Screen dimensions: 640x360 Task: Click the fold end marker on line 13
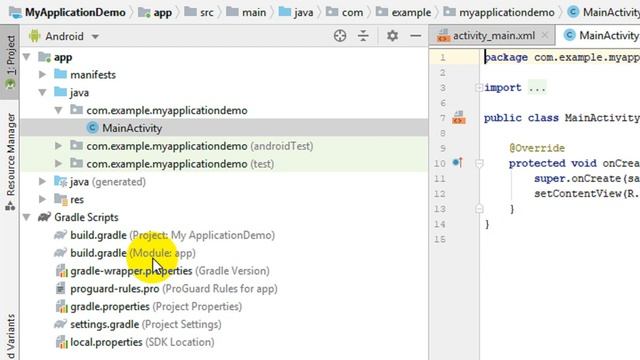[x=479, y=209]
